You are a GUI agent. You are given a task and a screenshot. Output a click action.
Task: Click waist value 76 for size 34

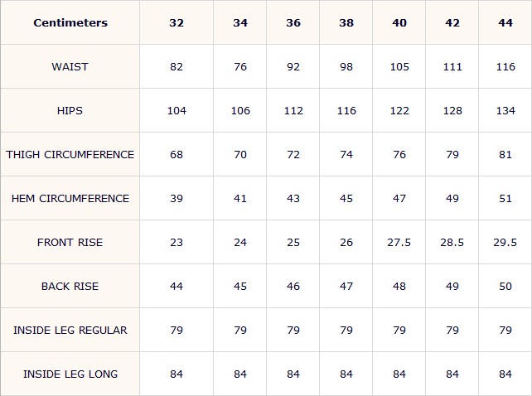pyautogui.click(x=240, y=66)
